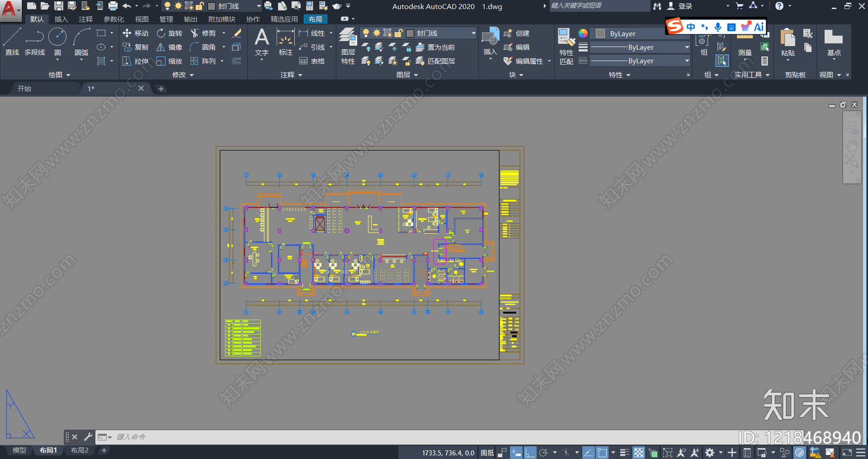Expand the 修改 panel flyout

coord(183,75)
